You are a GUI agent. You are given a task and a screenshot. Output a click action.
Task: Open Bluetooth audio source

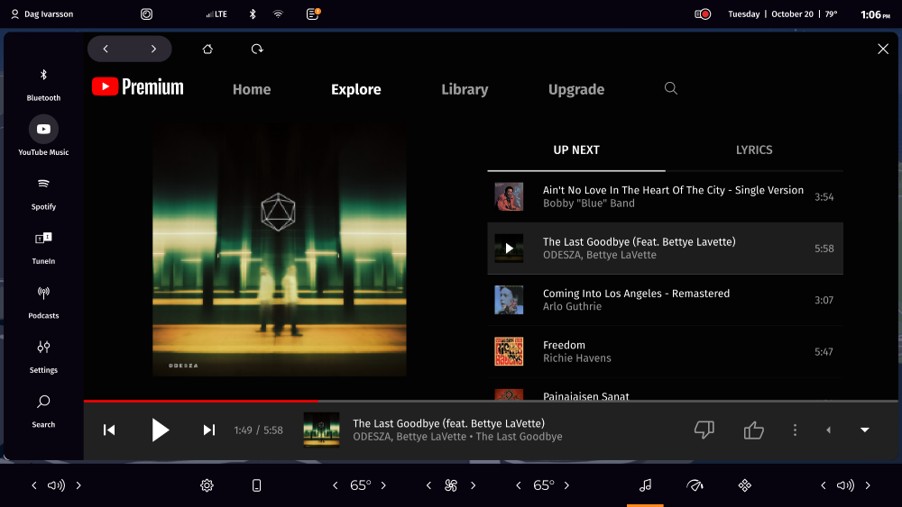point(43,83)
